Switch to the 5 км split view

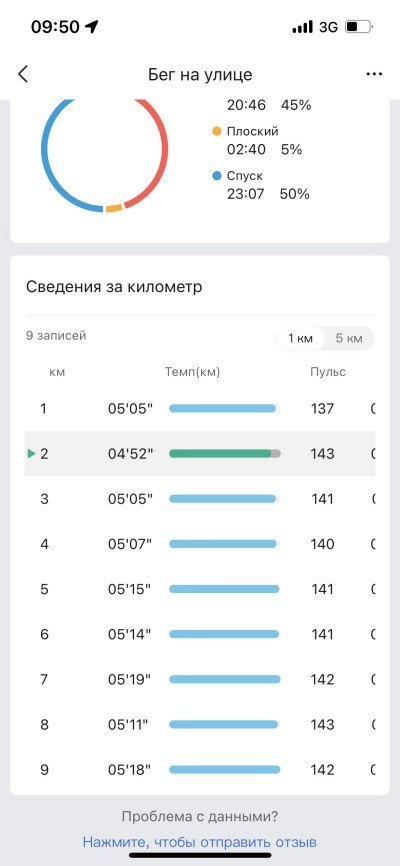point(349,339)
